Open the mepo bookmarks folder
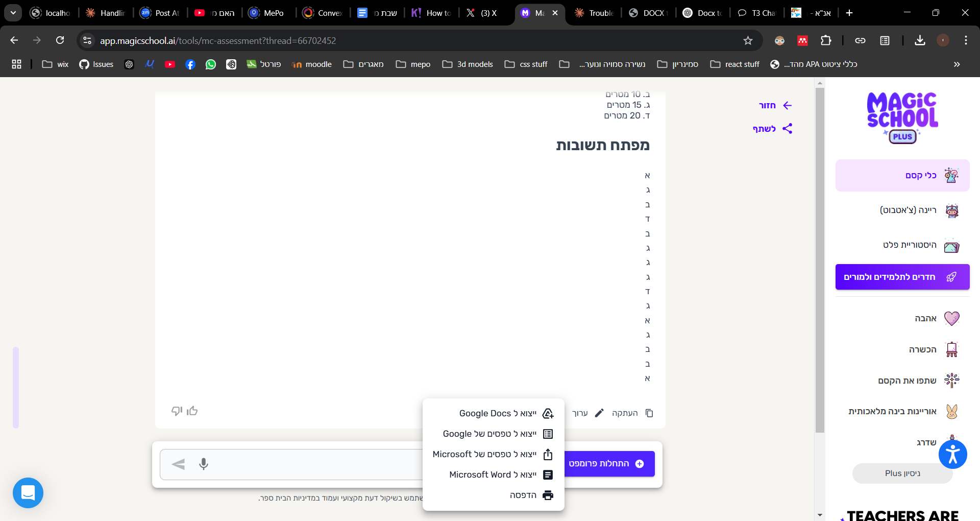The image size is (980, 521). click(413, 64)
